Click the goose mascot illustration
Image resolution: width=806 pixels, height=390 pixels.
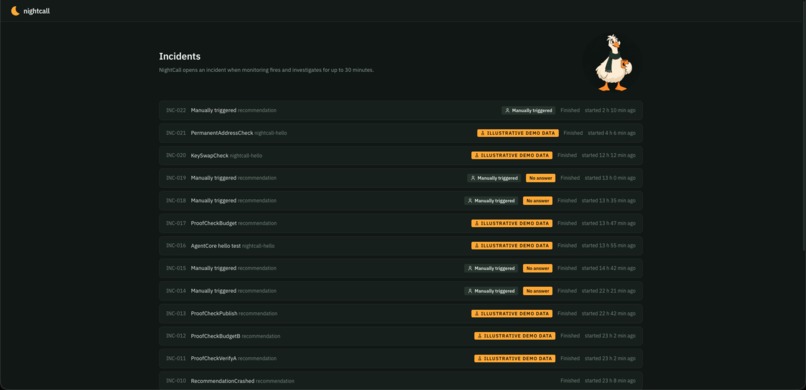coord(614,63)
